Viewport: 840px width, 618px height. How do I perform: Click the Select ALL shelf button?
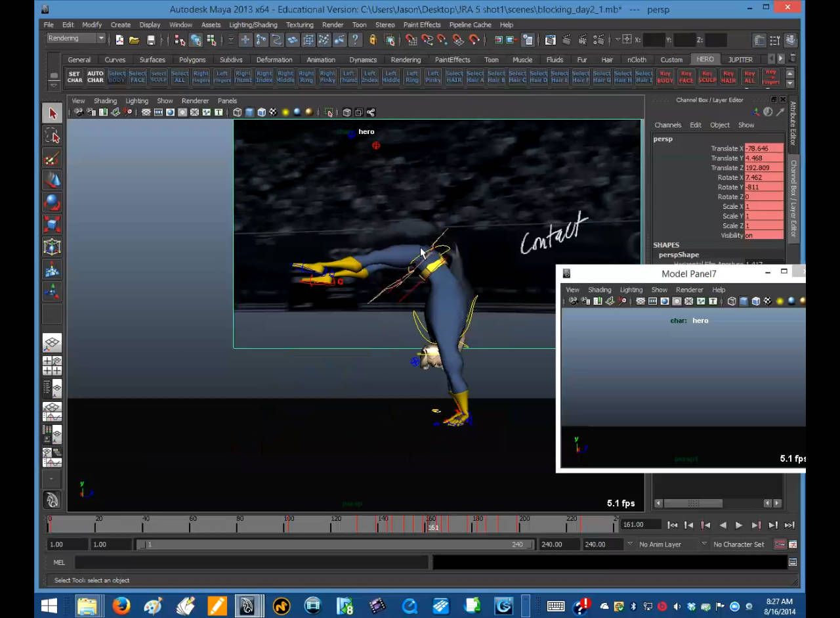tap(180, 77)
